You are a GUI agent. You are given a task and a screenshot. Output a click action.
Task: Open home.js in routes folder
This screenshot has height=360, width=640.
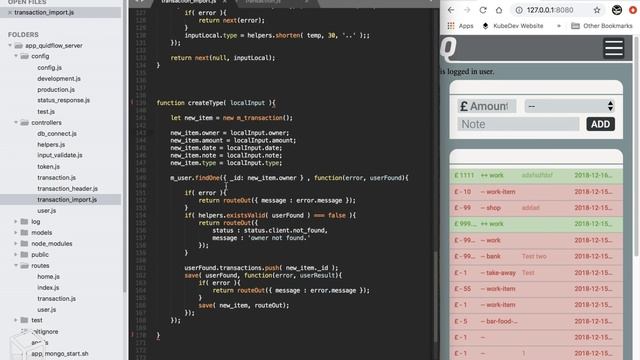pos(49,276)
